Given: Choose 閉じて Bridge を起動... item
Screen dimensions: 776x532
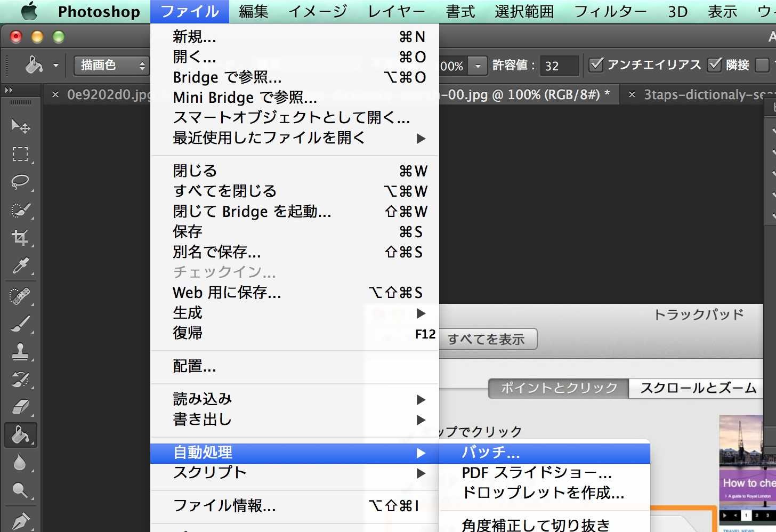Looking at the screenshot, I should click(295, 212).
